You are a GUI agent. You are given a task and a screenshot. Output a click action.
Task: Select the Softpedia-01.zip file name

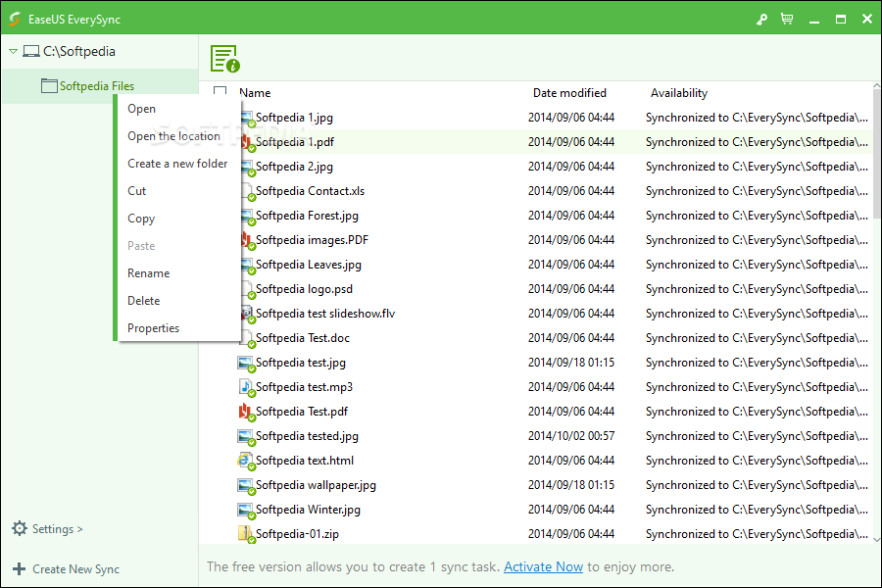pos(297,534)
